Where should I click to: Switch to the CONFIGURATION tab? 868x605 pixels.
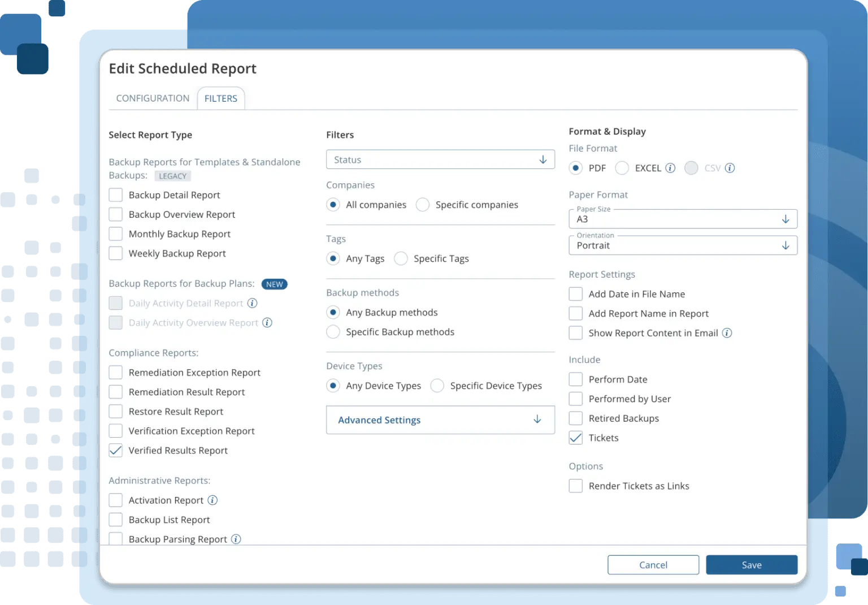tap(153, 98)
